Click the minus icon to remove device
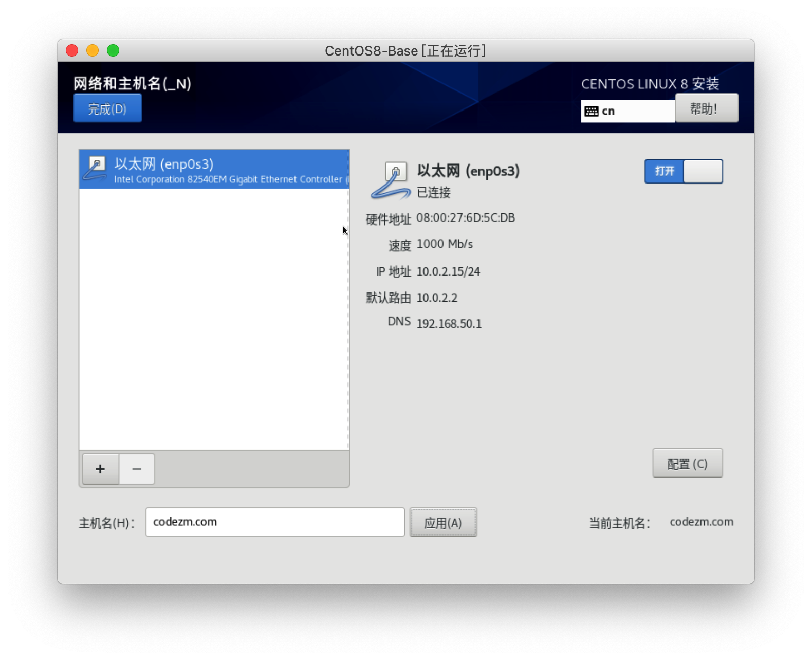 pos(137,469)
